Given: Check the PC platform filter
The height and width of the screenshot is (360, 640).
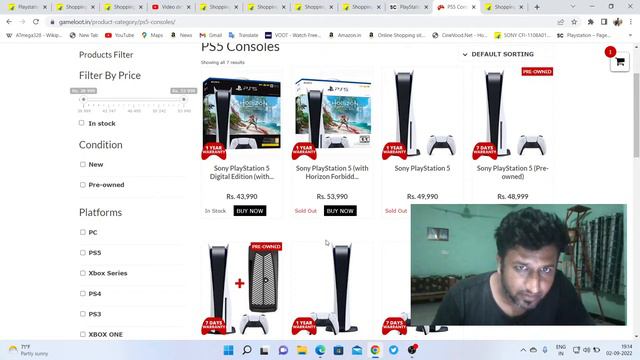Looking at the screenshot, I should (83, 232).
